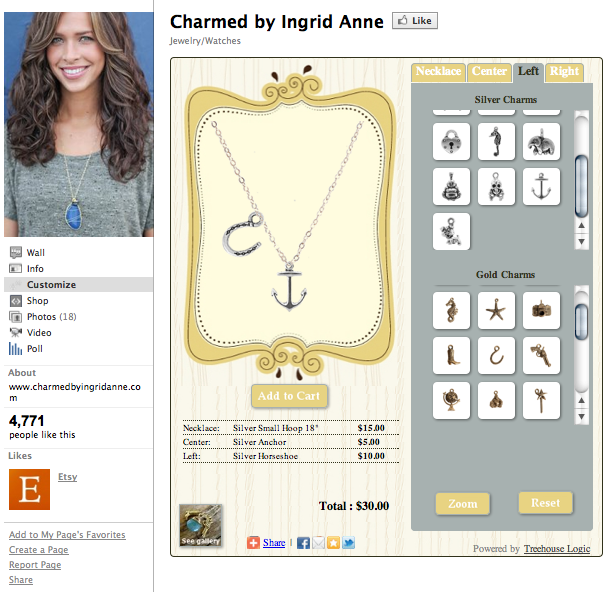This screenshot has height=592, width=613.
Task: Select the silver heart padlock charm
Action: pos(451,142)
